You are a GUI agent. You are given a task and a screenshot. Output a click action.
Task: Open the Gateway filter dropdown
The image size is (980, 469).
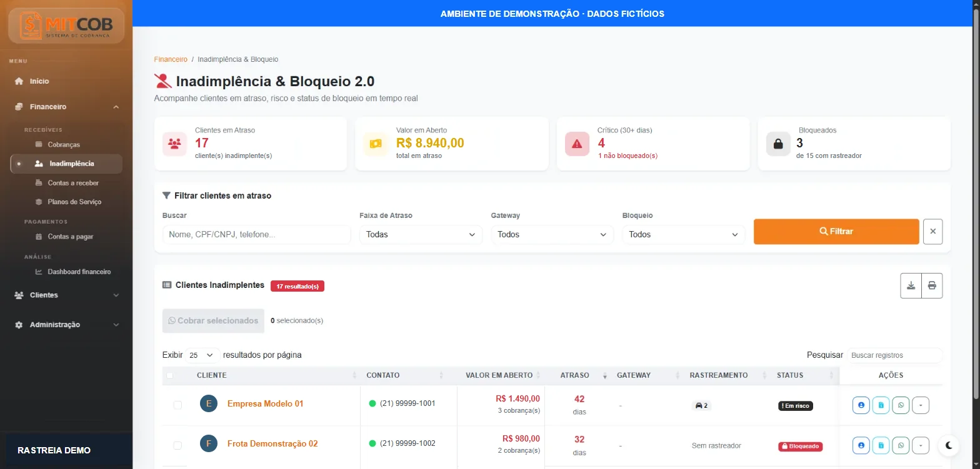coord(552,234)
